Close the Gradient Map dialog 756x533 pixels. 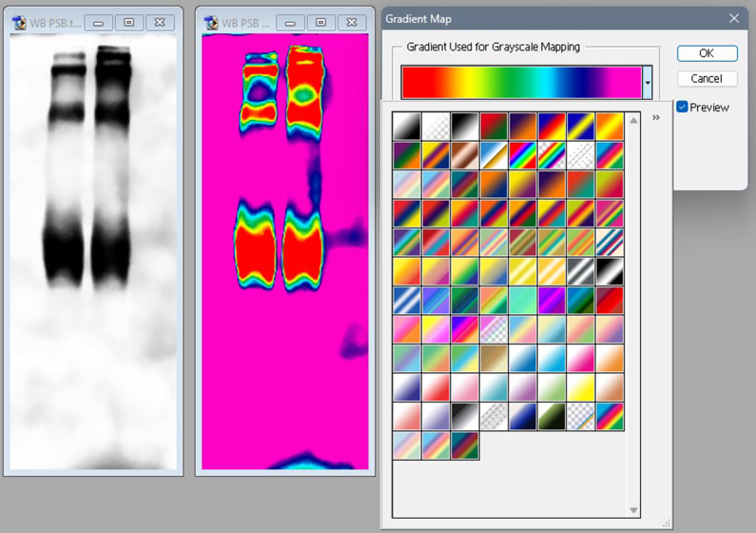pyautogui.click(x=733, y=19)
